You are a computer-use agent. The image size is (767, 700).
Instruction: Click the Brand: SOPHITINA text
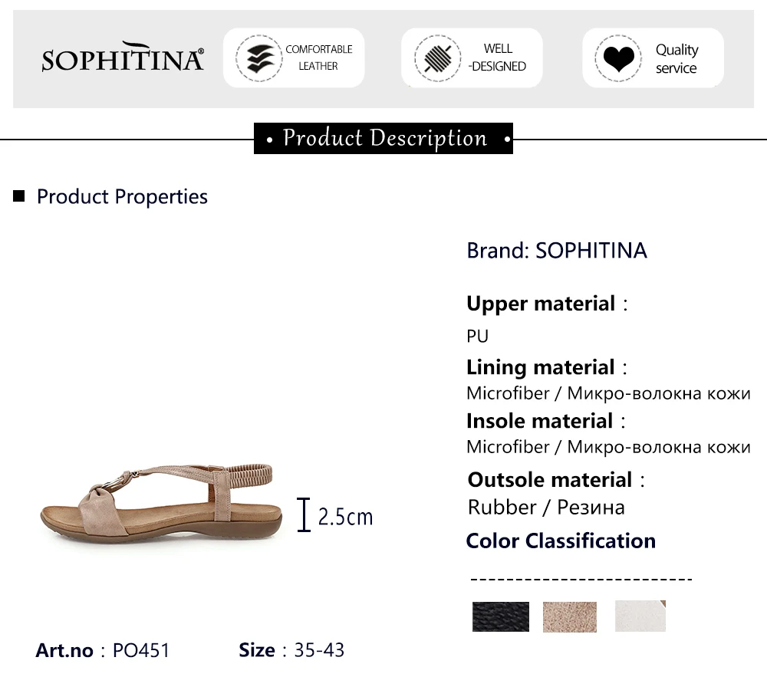tap(556, 251)
